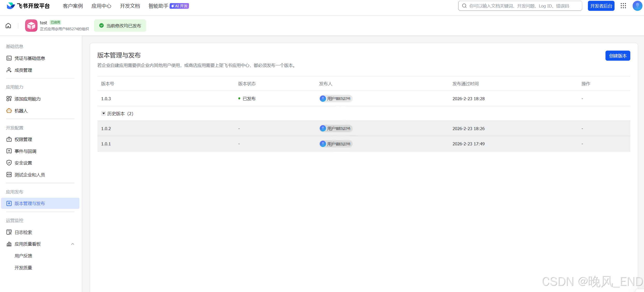This screenshot has height=292, width=644.
Task: Click the home icon above the sidebar
Action: coord(8,25)
